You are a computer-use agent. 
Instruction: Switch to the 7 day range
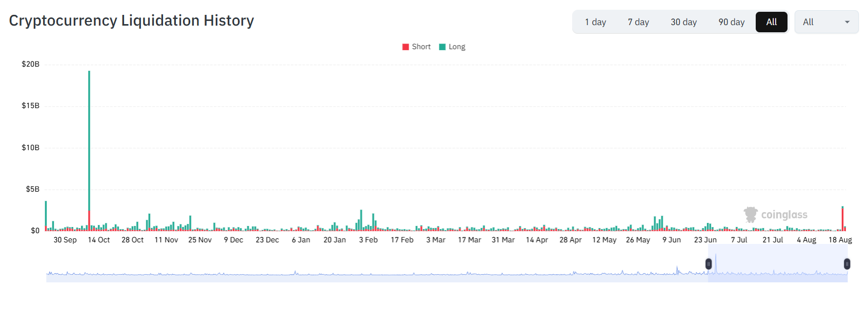[x=638, y=22]
